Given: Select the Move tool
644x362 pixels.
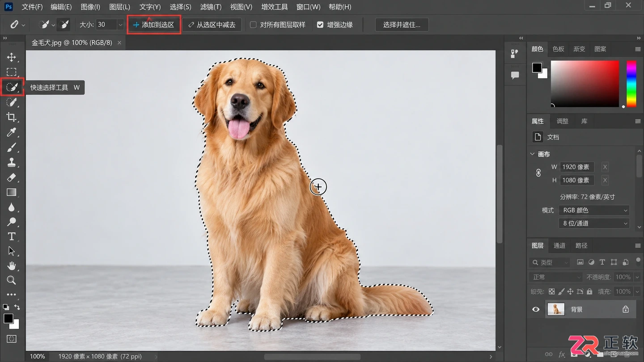Looking at the screenshot, I should (12, 57).
